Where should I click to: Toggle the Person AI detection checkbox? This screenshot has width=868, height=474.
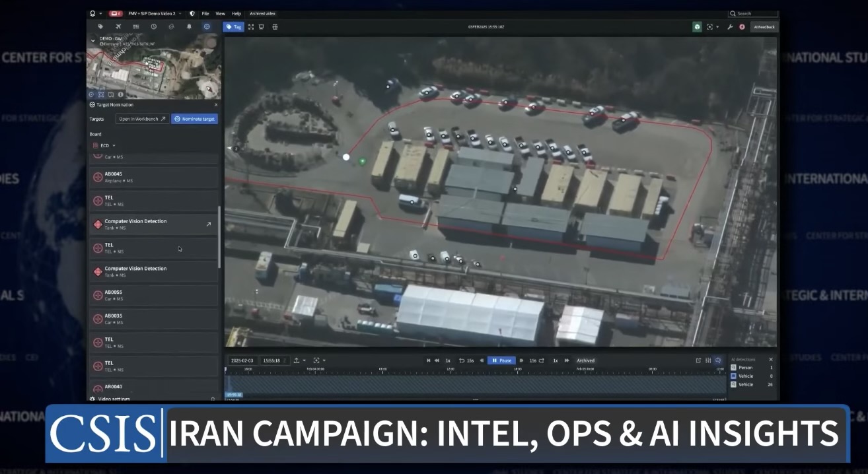[x=734, y=368]
